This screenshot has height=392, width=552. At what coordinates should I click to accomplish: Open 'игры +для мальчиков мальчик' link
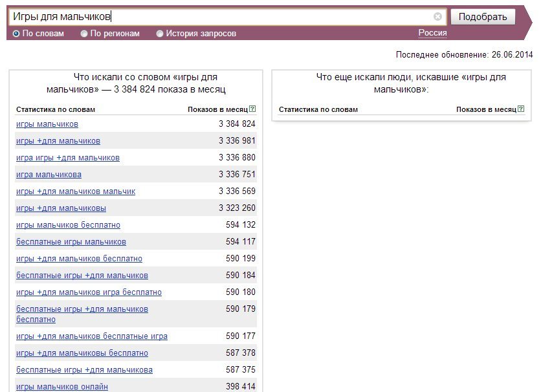point(76,191)
